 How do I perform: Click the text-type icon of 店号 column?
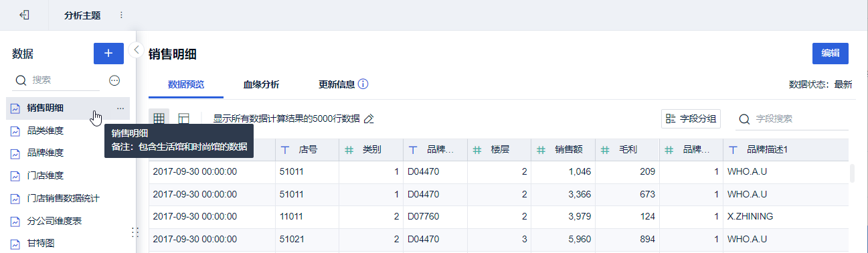point(285,150)
